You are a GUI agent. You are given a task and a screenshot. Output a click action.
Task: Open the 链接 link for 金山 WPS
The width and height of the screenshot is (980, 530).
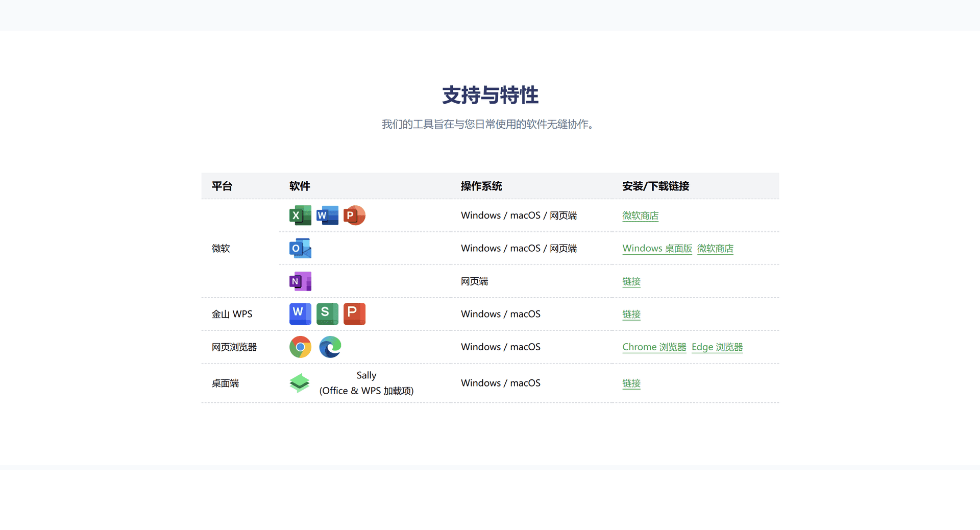point(631,315)
